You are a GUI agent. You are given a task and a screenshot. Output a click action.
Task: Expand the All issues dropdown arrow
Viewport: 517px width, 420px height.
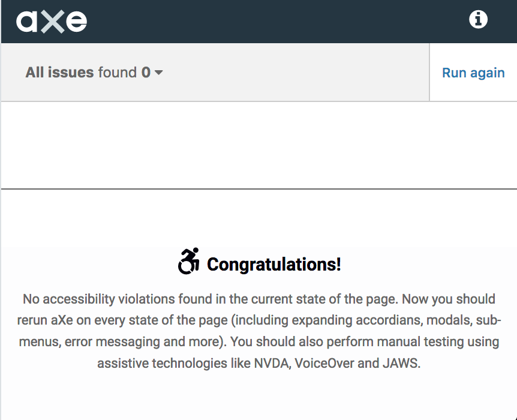point(158,72)
